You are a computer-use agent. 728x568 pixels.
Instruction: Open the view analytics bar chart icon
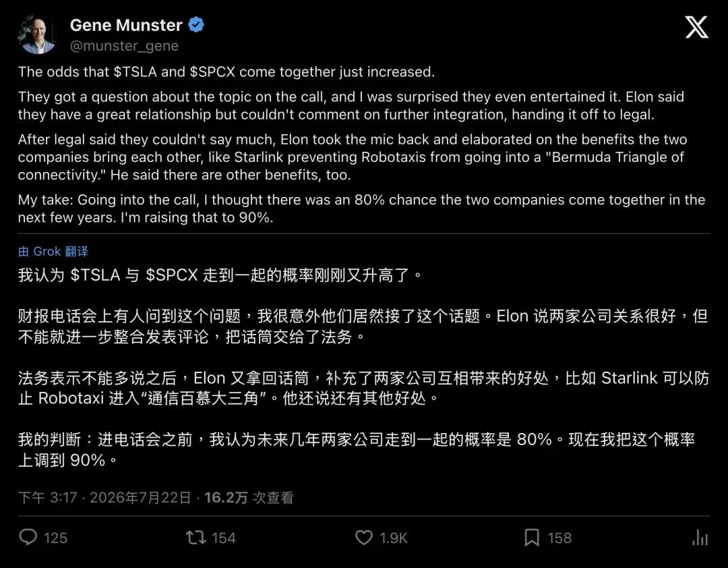coord(700,538)
